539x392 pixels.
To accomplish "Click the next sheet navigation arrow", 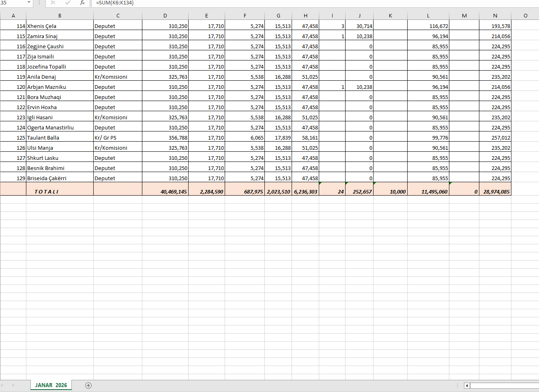I will [x=13, y=386].
